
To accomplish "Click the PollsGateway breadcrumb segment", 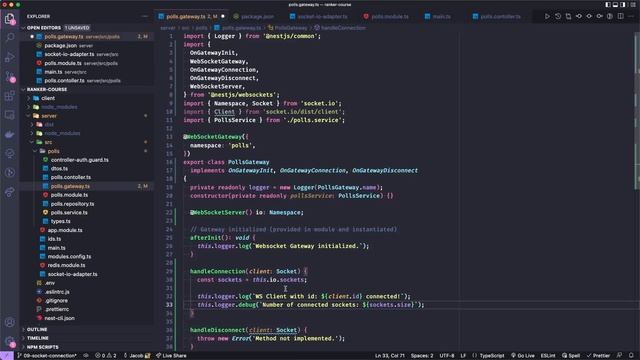I will coord(288,28).
